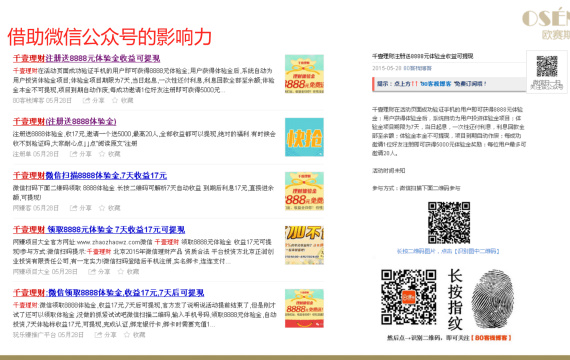Click share icon in 注册单 05月28日 row
The width and height of the screenshot is (570, 360).
[73, 154]
